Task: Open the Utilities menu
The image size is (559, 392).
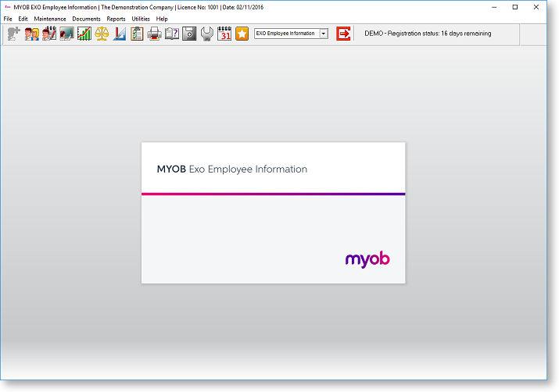Action: (x=141, y=19)
